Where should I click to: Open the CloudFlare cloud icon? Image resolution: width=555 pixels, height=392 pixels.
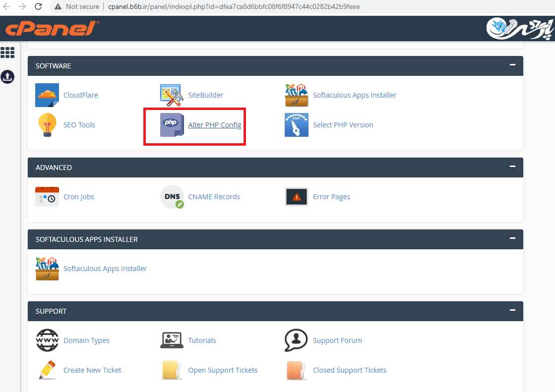click(47, 95)
